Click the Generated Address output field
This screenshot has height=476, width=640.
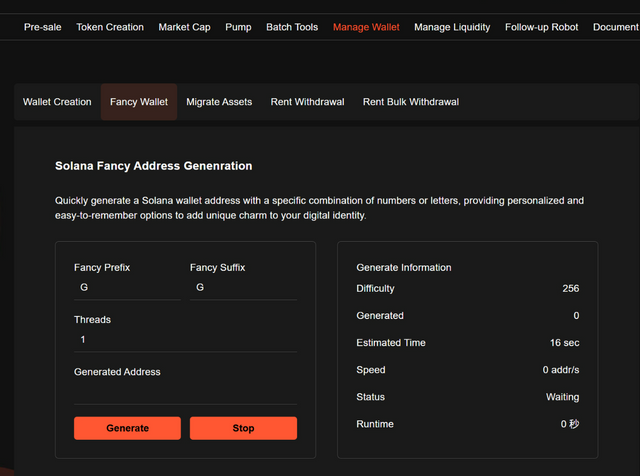pos(185,392)
